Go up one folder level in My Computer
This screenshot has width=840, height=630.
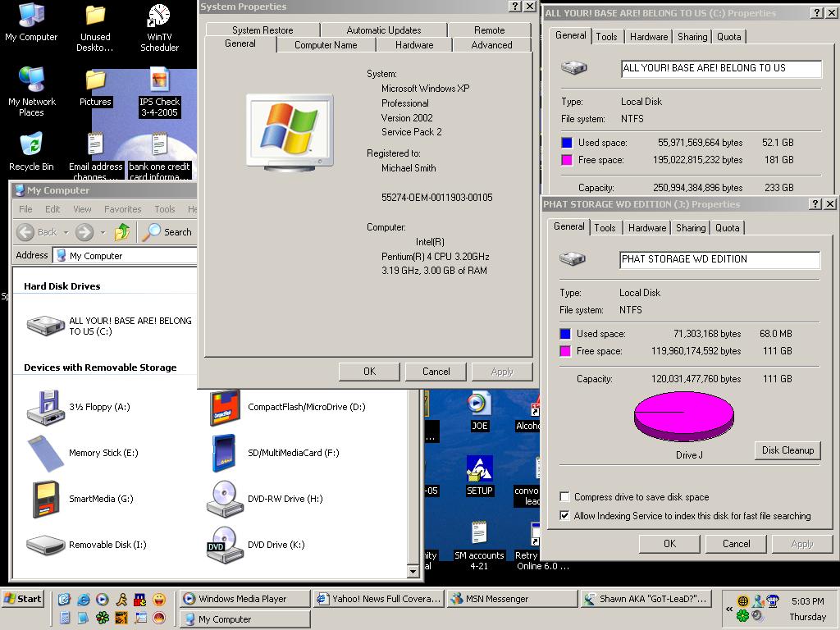pyautogui.click(x=122, y=232)
